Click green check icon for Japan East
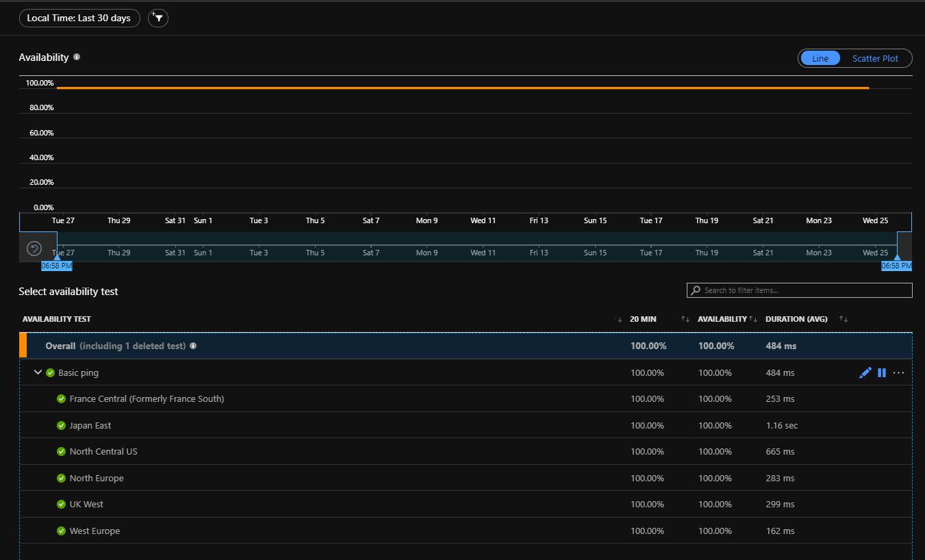This screenshot has height=560, width=925. [61, 426]
